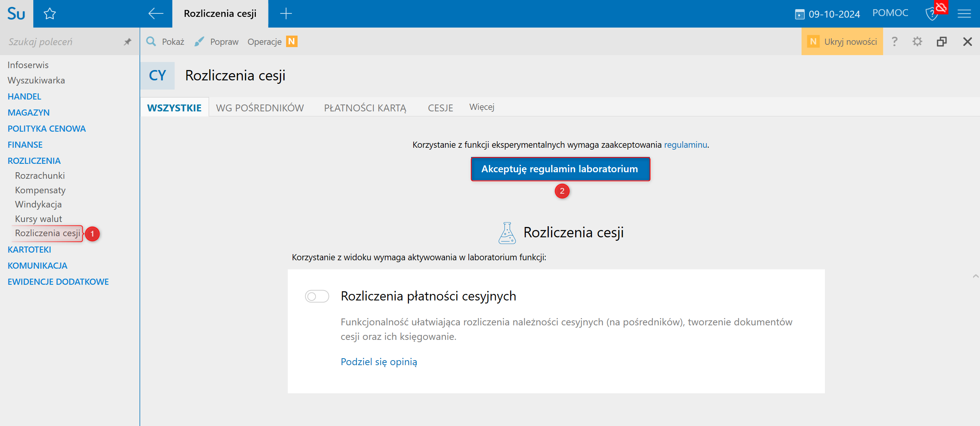
Task: Open a new tab with plus icon
Action: coord(286,14)
